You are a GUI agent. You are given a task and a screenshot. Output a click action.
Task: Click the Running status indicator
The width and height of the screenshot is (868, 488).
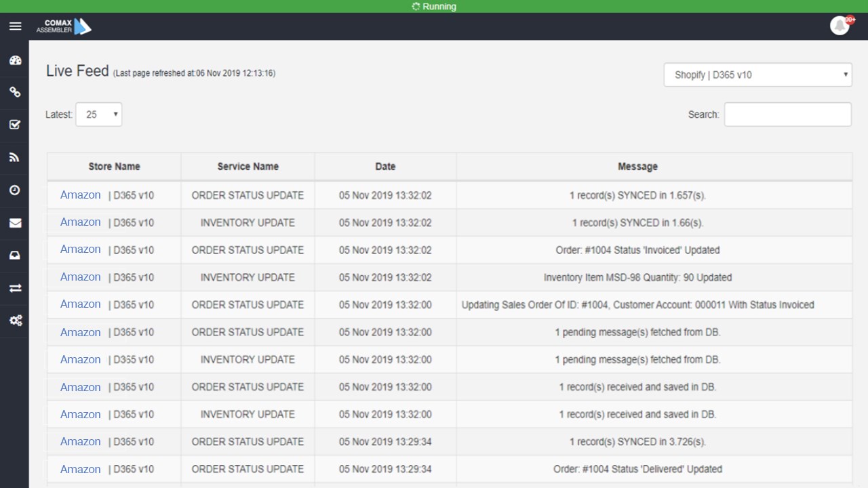pos(434,7)
